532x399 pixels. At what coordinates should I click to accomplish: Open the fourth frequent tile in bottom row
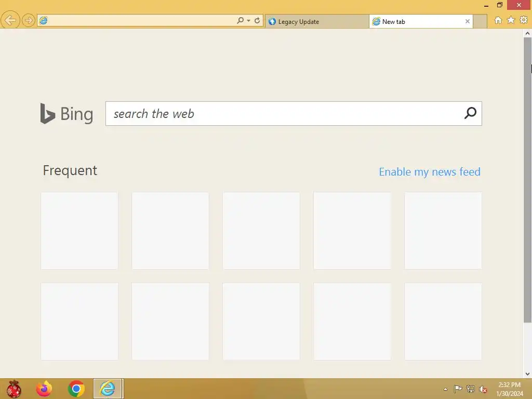pos(352,322)
